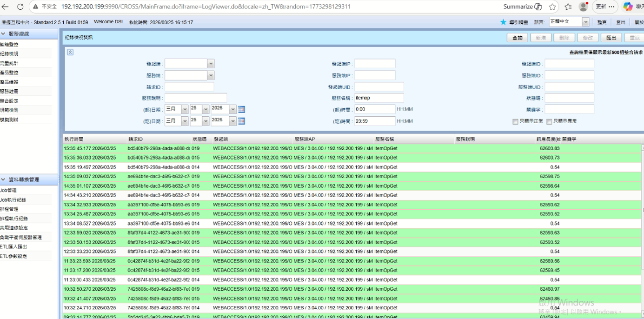
Task: Click the 服務名稱 field containing itemop
Action: (378, 98)
